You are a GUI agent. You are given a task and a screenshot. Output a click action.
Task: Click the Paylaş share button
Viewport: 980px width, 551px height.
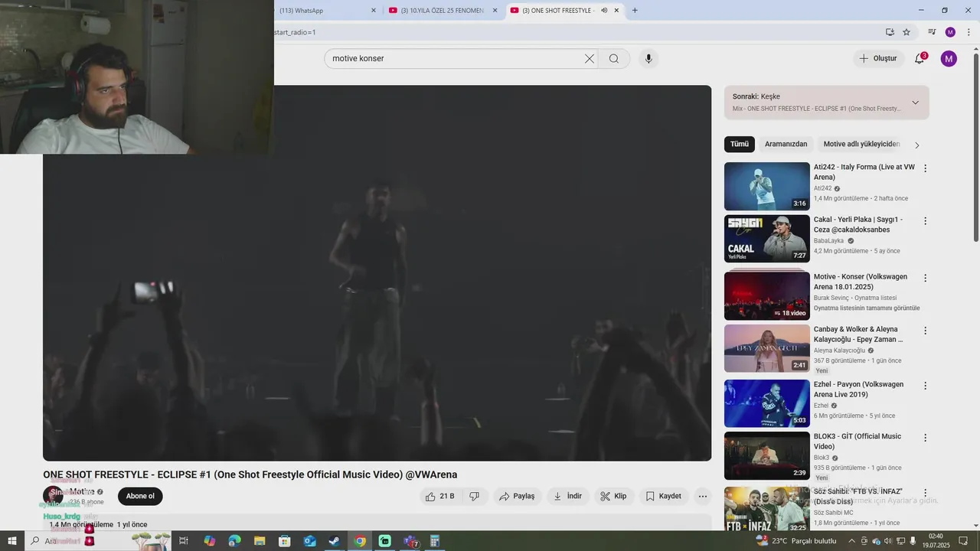click(x=517, y=496)
